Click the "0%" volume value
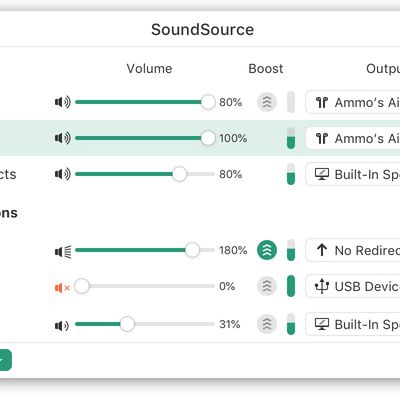Image resolution: width=400 pixels, height=400 pixels. click(227, 286)
